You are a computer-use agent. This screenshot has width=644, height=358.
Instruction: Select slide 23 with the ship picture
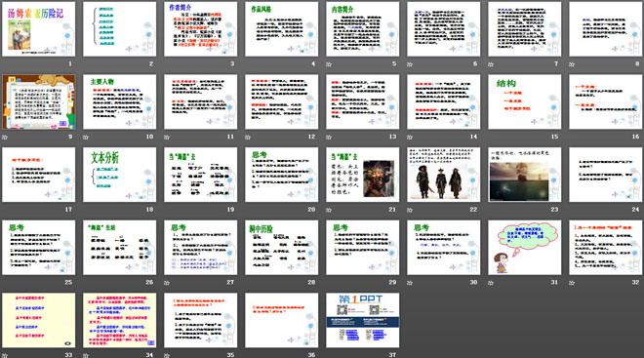tap(525, 175)
